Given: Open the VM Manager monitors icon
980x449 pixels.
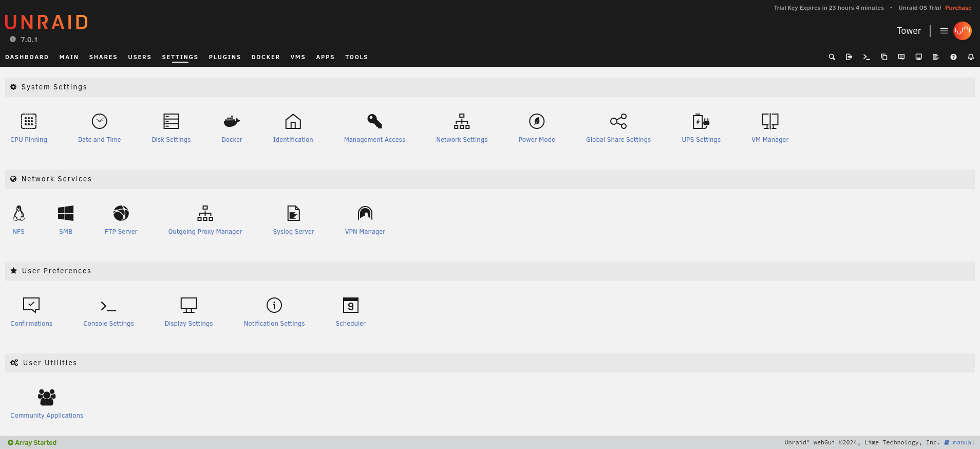Looking at the screenshot, I should (x=770, y=121).
